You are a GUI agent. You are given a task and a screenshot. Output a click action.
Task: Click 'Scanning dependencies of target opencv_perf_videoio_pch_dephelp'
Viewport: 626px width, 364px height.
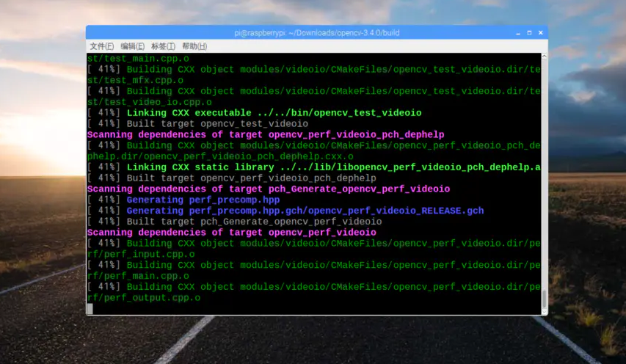pos(266,134)
